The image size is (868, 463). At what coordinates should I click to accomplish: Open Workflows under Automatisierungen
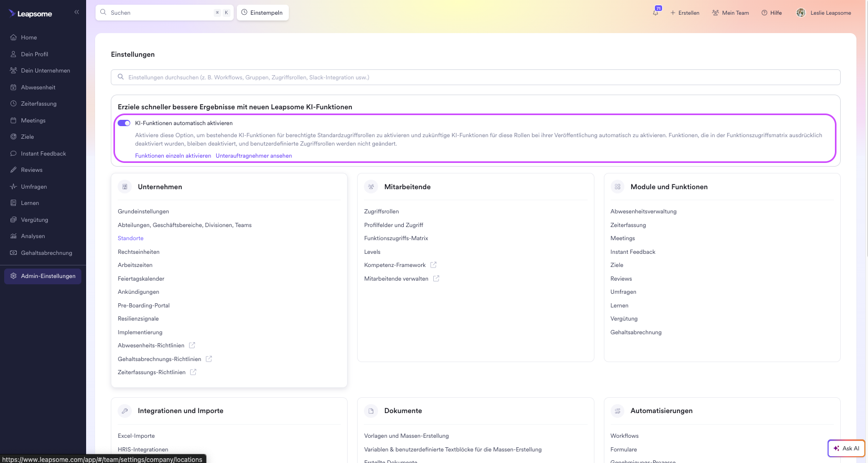(x=624, y=436)
